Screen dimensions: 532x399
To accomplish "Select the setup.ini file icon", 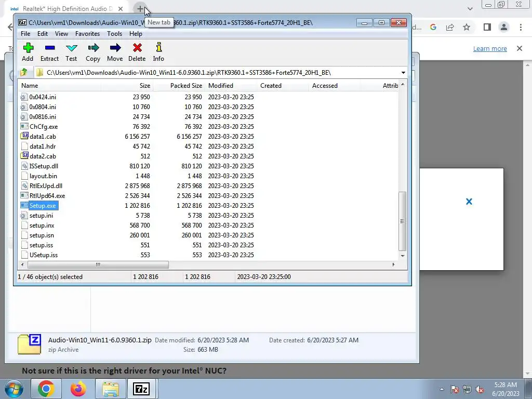I will pyautogui.click(x=24, y=216).
